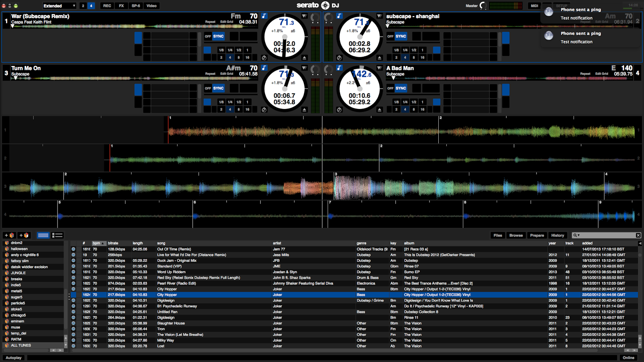The image size is (644, 362).
Task: Open deck 3 playback mode dropdown triangle
Action: click(304, 68)
